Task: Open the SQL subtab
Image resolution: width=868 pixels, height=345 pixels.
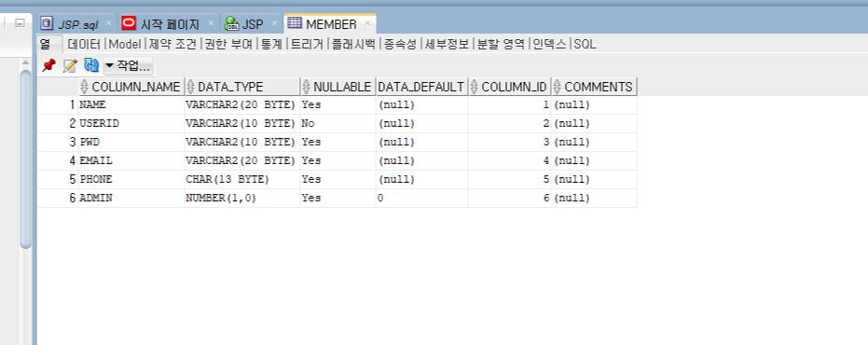Action: coord(586,45)
